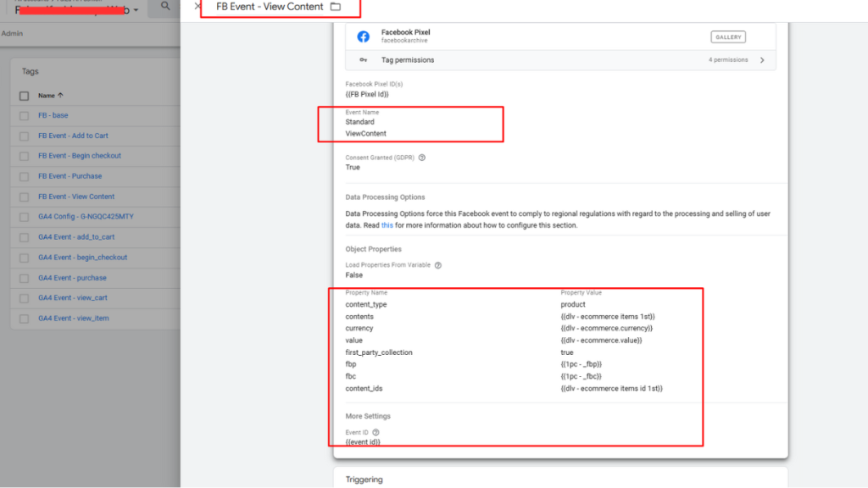Open the FB Event - Begin checkout tag

point(80,156)
